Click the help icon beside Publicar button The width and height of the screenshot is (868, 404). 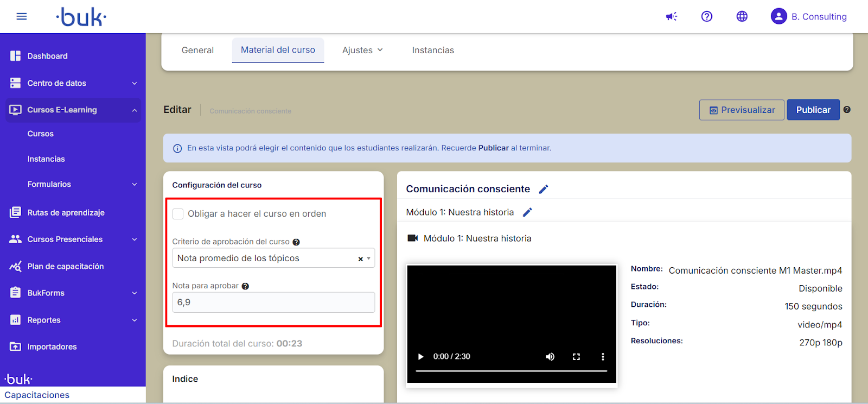coord(847,110)
